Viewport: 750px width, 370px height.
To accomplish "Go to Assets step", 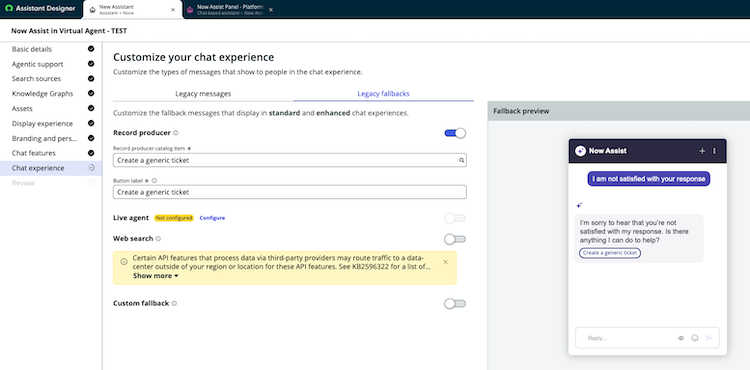I will [22, 109].
